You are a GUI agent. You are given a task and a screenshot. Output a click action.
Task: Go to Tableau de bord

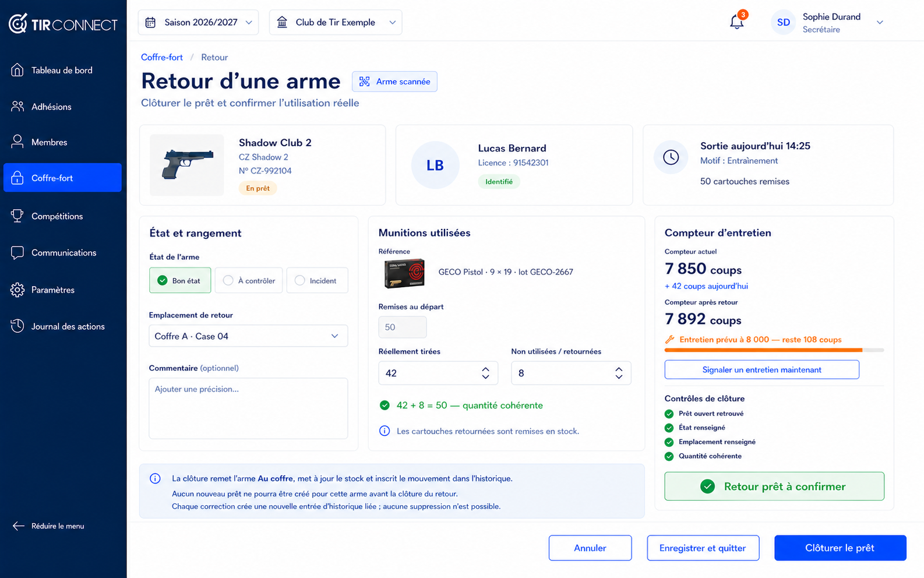click(62, 70)
